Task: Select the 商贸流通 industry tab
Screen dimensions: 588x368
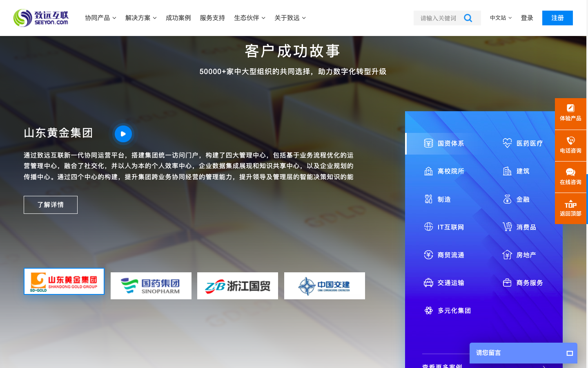Action: coord(444,255)
